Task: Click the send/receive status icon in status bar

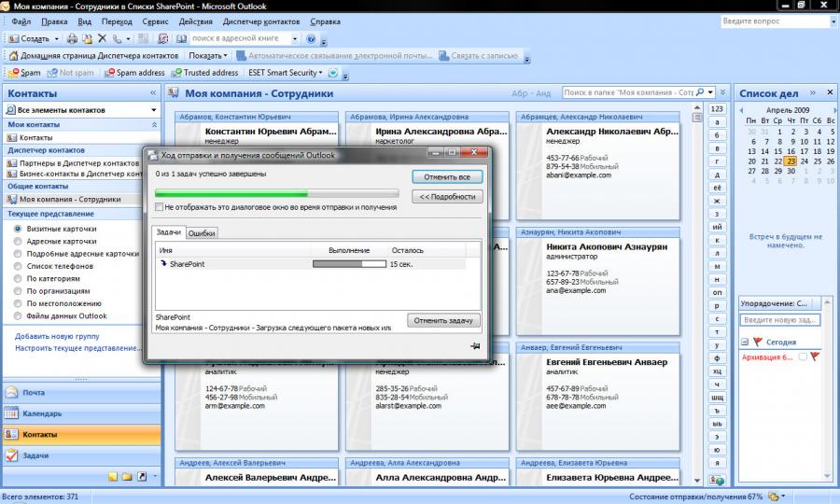Action: point(773,497)
